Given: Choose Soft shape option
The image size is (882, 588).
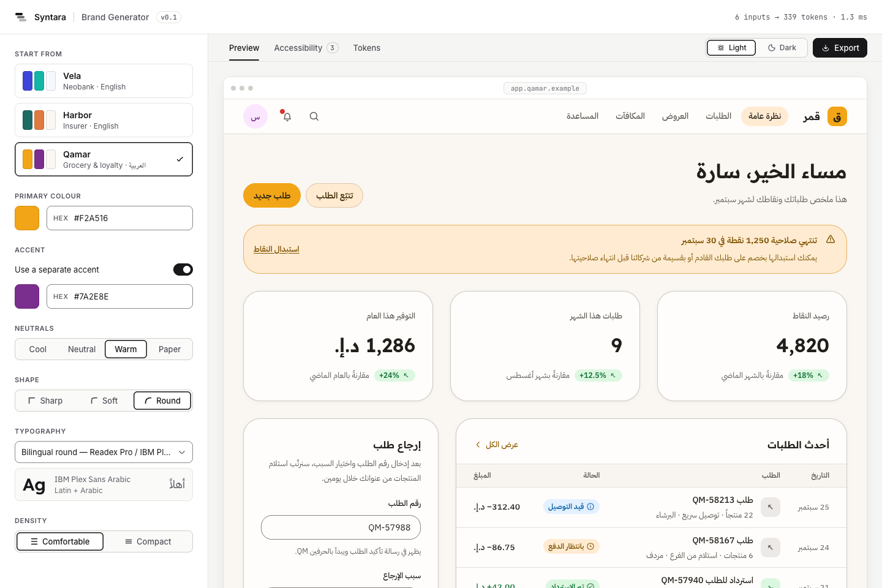Looking at the screenshot, I should click(104, 401).
